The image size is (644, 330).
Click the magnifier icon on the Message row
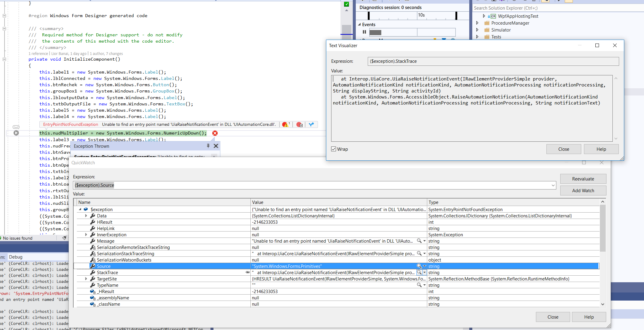pyautogui.click(x=419, y=241)
